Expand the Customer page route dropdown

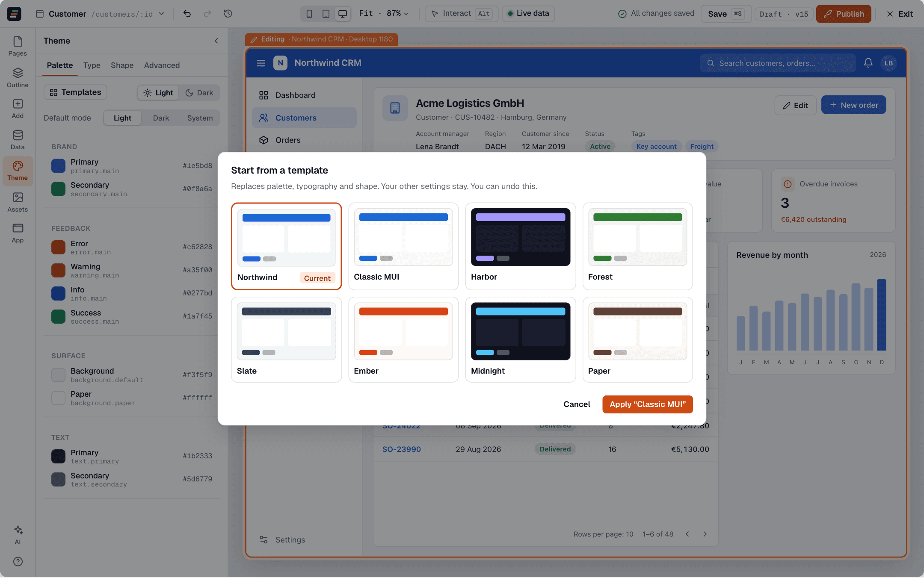point(162,14)
